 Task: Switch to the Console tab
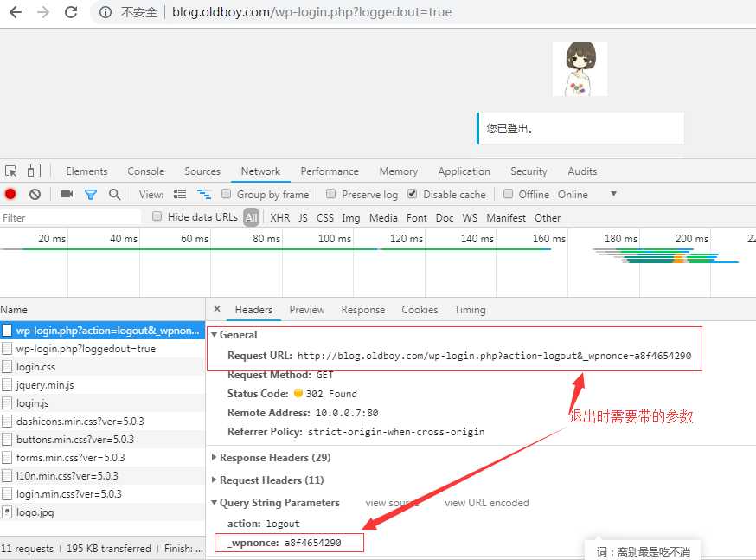pos(145,171)
